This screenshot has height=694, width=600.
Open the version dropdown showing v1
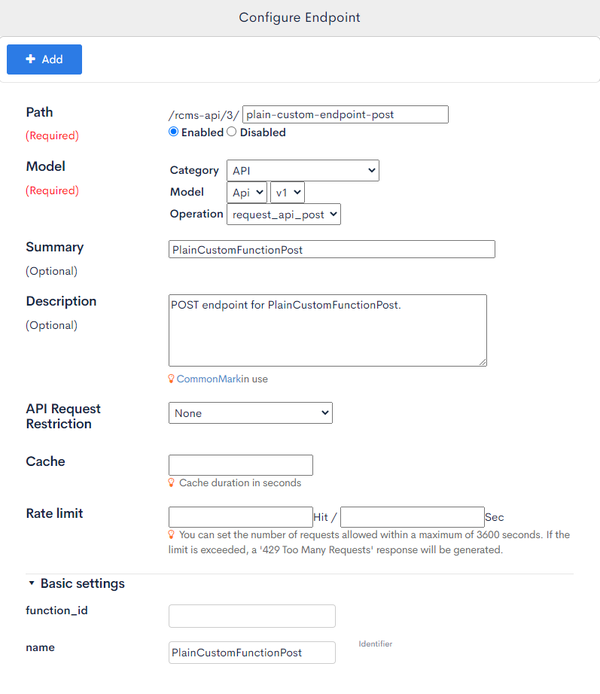coord(288,193)
